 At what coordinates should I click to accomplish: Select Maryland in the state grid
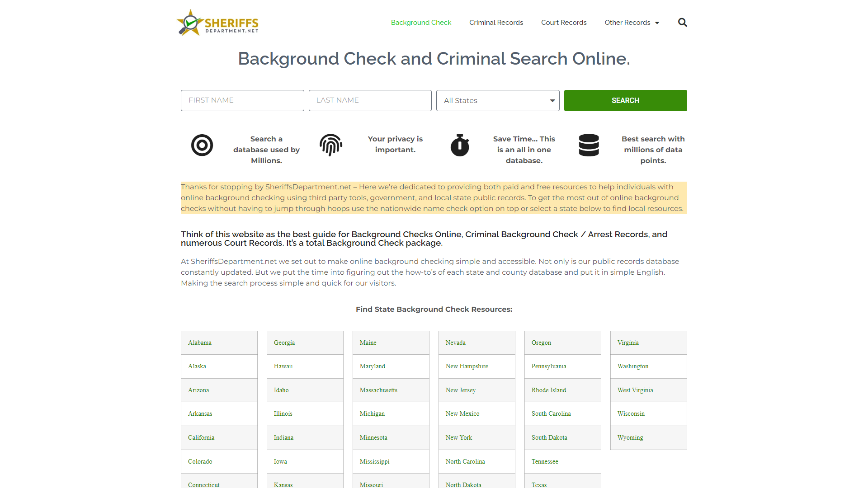(373, 366)
